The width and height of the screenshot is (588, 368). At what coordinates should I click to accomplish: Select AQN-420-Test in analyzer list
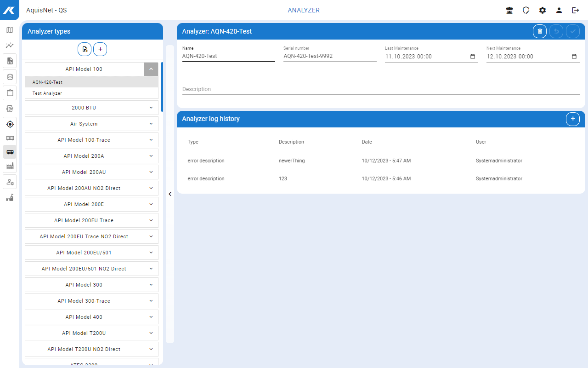[48, 82]
